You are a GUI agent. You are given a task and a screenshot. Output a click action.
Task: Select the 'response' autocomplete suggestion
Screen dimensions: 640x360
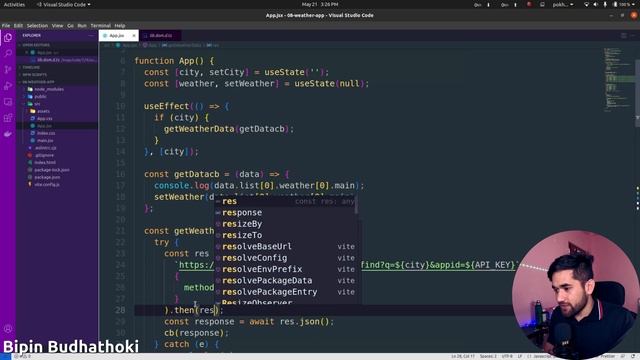coord(285,213)
